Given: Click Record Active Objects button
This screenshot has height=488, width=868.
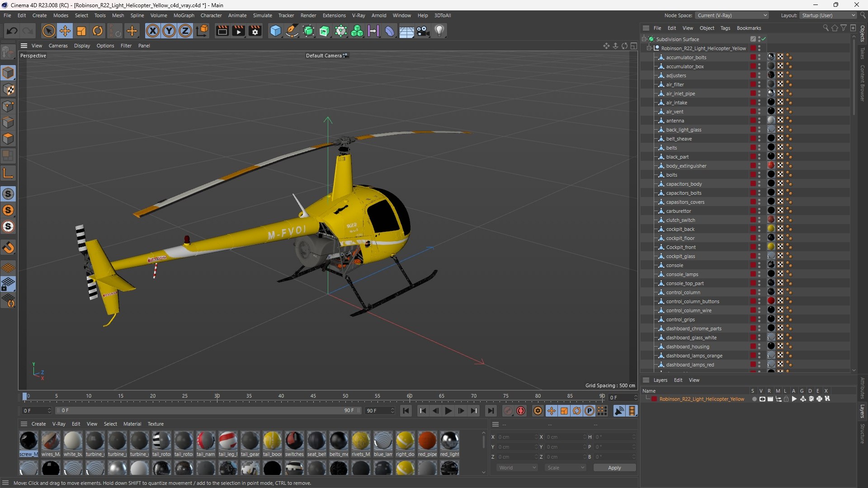Looking at the screenshot, I should [508, 411].
